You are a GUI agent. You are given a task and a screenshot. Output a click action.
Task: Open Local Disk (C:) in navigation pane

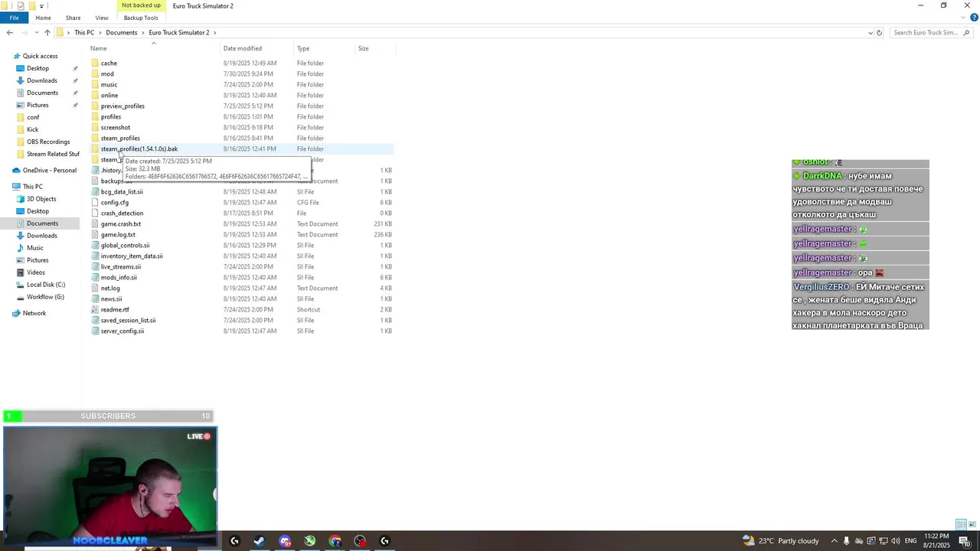[x=46, y=285]
